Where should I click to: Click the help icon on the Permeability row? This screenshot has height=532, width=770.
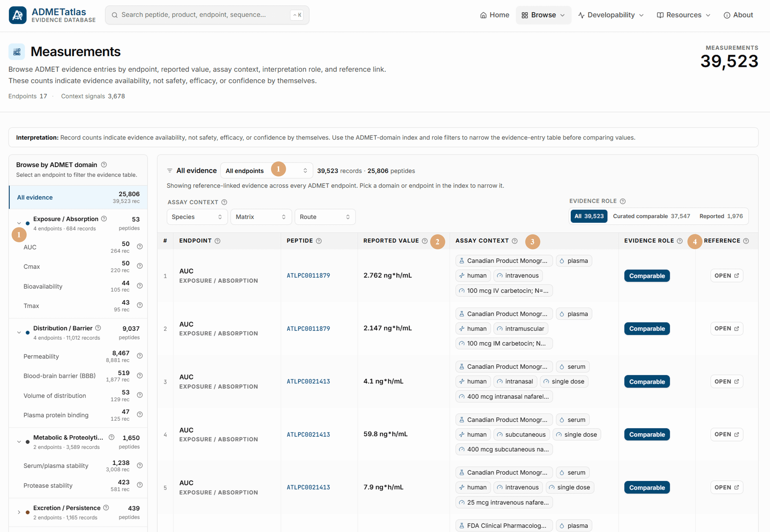click(x=140, y=356)
